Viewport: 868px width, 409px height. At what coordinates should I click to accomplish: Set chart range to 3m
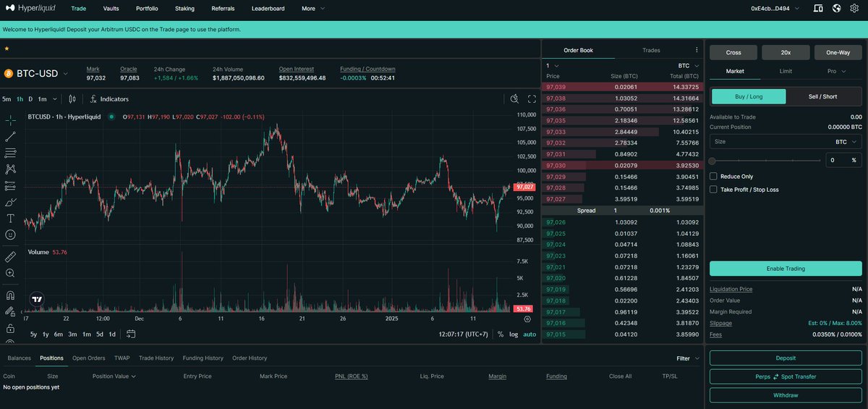tap(72, 334)
